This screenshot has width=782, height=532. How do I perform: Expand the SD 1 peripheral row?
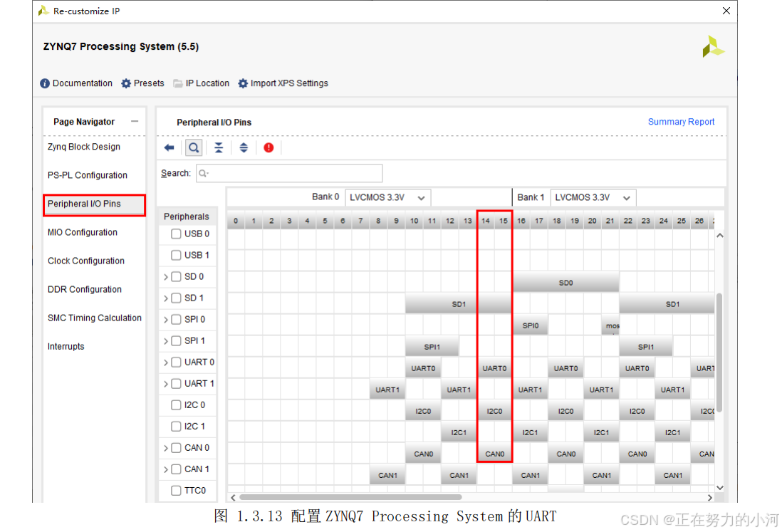coord(165,298)
